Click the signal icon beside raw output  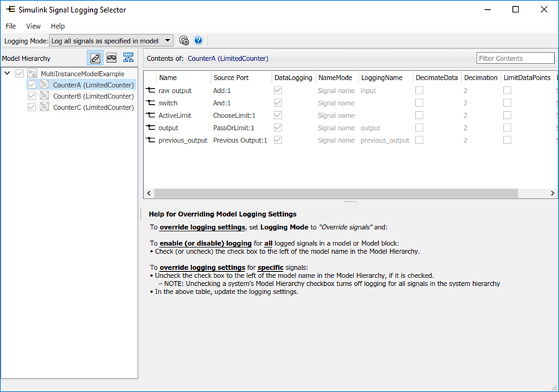(150, 91)
